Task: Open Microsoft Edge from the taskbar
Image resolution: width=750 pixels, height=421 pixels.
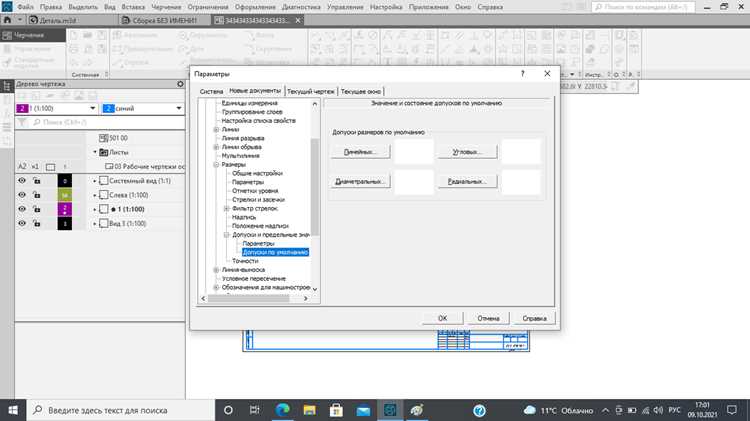Action: [x=282, y=410]
